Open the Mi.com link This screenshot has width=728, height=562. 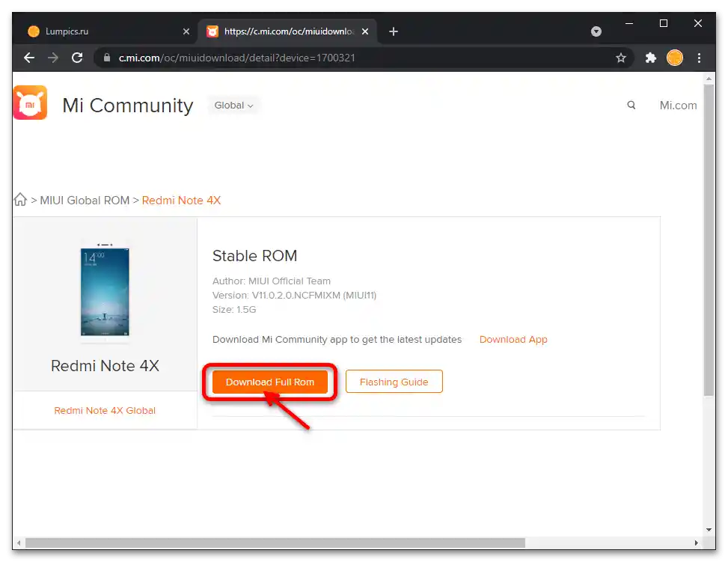(678, 106)
